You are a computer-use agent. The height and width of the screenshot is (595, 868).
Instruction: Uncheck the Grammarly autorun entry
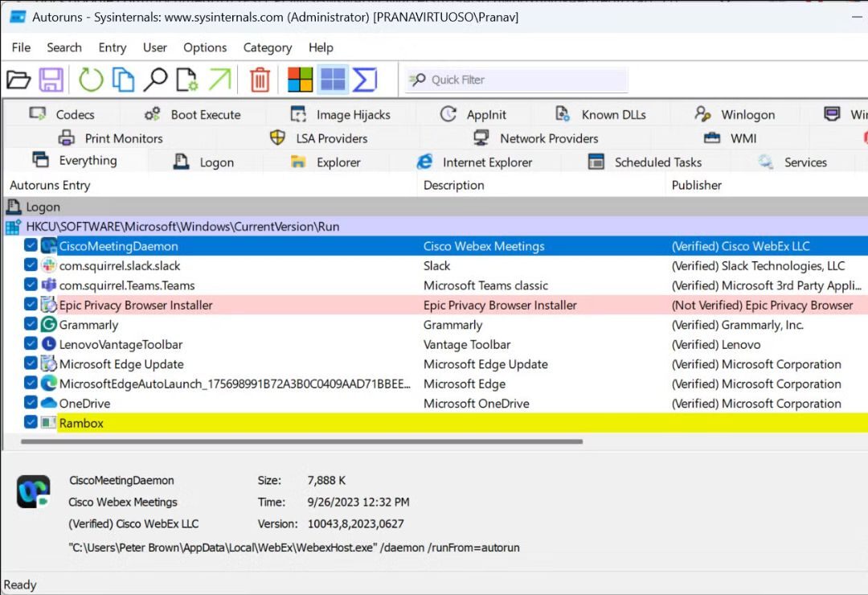tap(30, 325)
